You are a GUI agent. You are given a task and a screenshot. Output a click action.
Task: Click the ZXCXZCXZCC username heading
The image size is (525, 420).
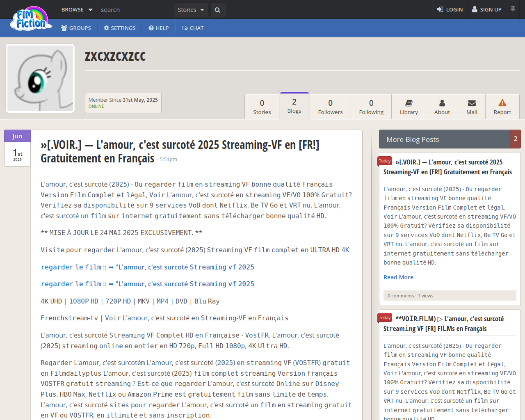coord(115,56)
